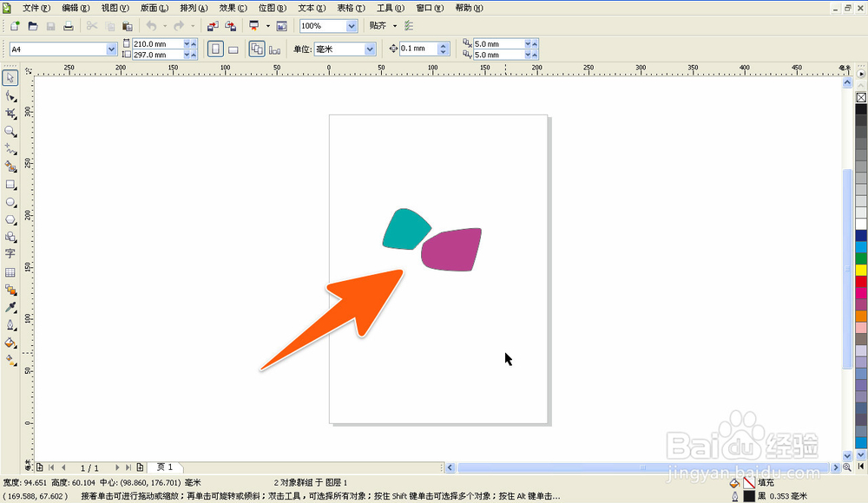Open an existing file
The width and height of the screenshot is (868, 503).
click(x=33, y=26)
